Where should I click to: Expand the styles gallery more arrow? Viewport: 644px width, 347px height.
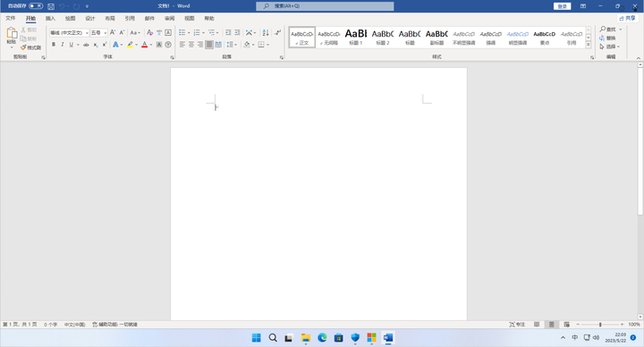tap(589, 45)
